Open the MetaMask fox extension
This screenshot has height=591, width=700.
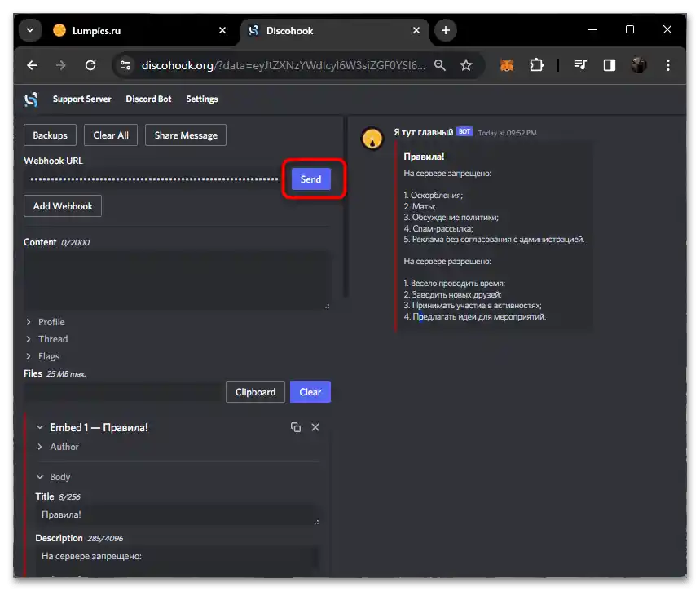[x=507, y=66]
